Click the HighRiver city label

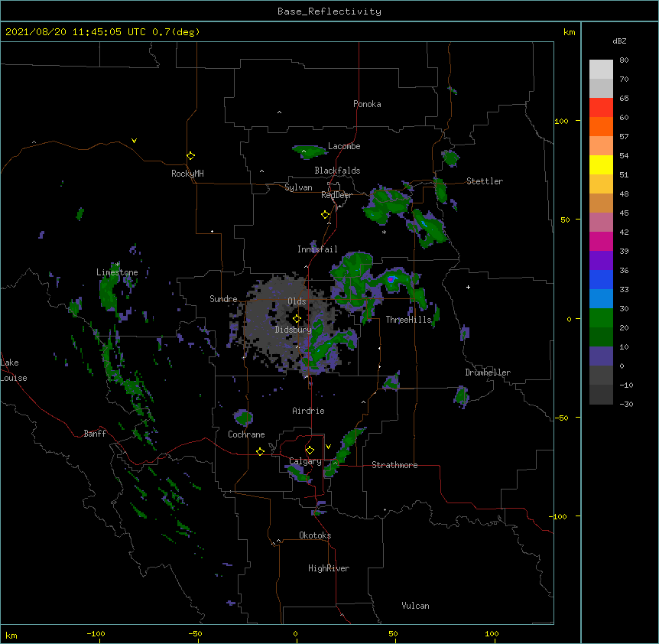pos(329,568)
